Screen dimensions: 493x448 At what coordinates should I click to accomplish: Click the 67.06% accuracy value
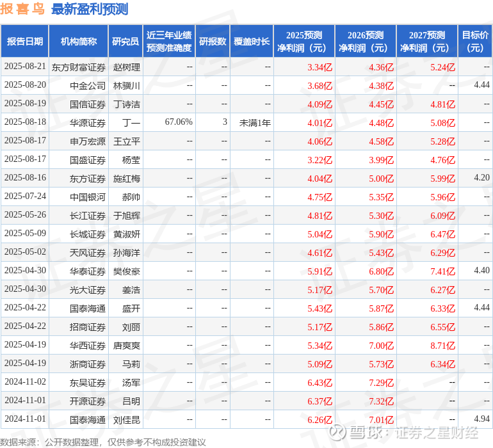point(179,122)
